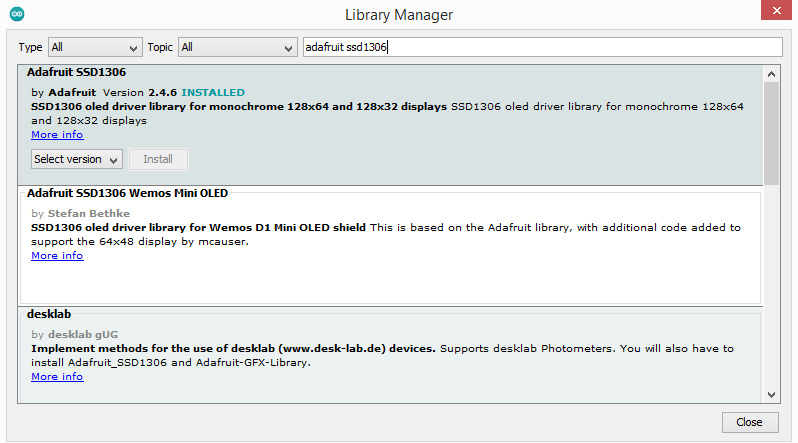Click the scrollbar up arrow
This screenshot has height=443, width=798.
772,74
